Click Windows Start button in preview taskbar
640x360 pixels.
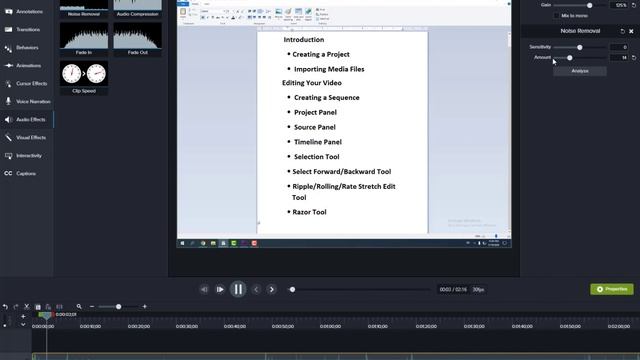coord(182,243)
